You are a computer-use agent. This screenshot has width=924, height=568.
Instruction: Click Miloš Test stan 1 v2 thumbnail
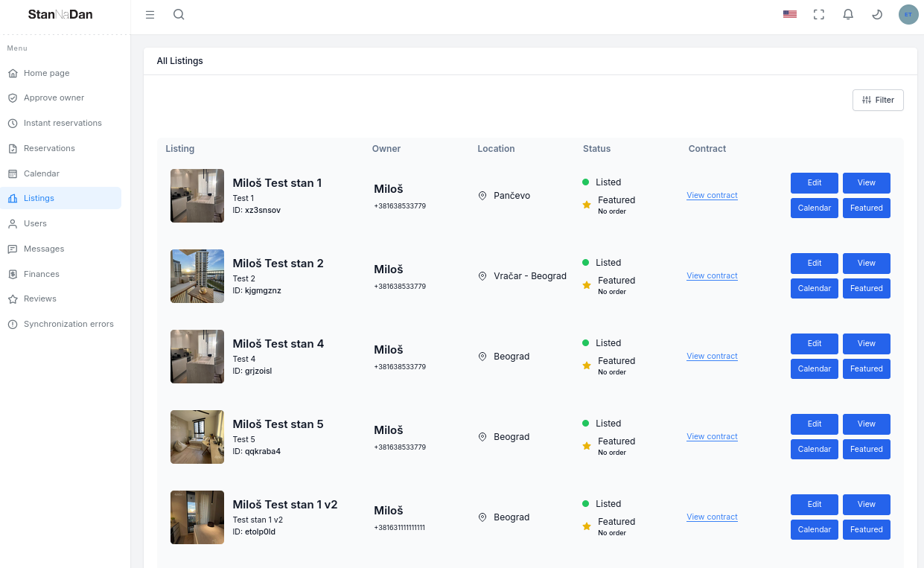coord(197,517)
